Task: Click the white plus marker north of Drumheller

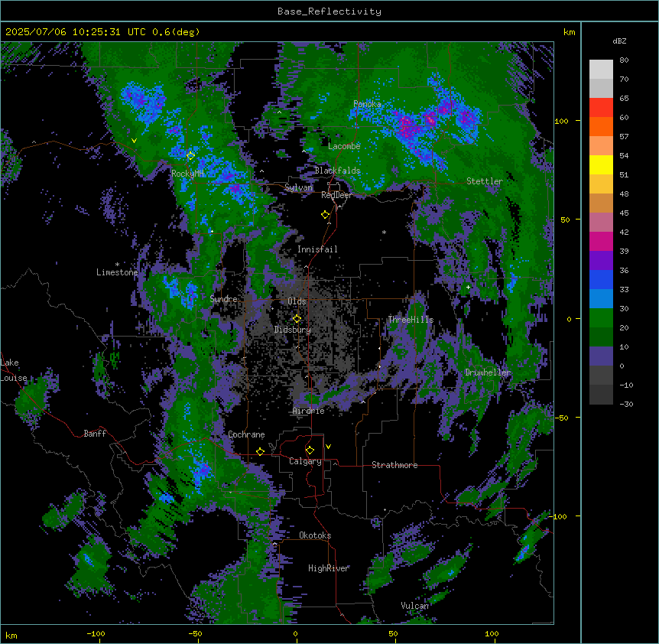Action: (468, 287)
